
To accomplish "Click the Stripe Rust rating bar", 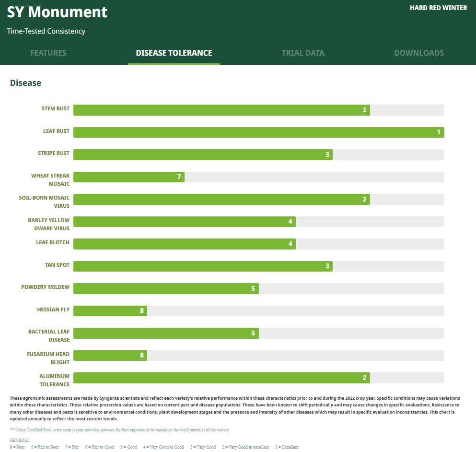I will tap(259, 155).
